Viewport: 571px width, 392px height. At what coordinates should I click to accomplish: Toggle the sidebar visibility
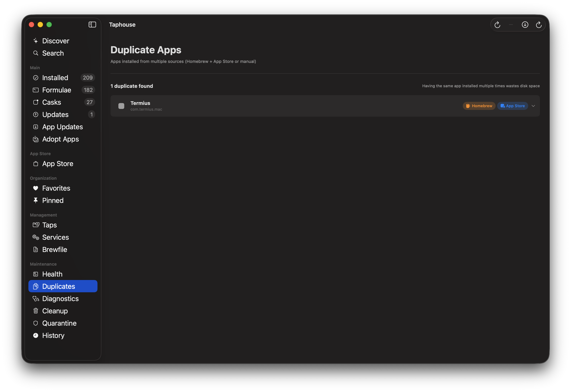(92, 24)
